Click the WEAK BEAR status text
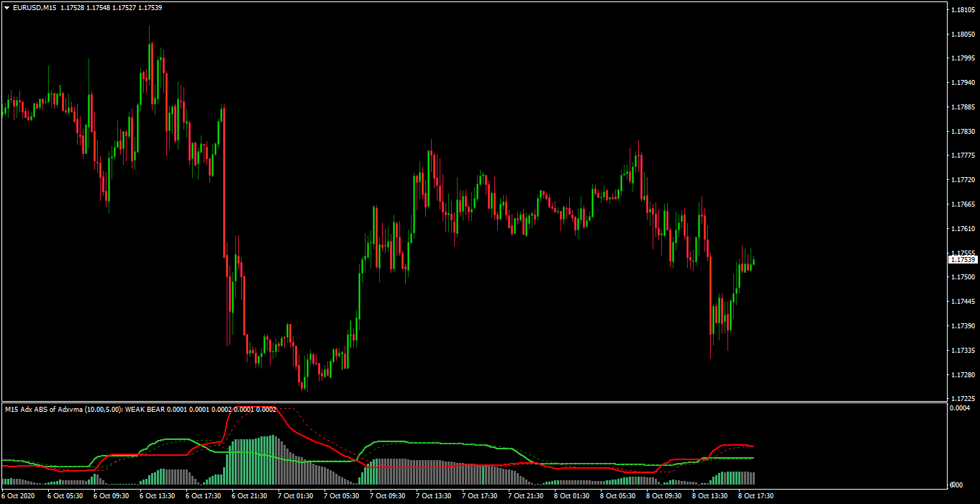 (145, 410)
